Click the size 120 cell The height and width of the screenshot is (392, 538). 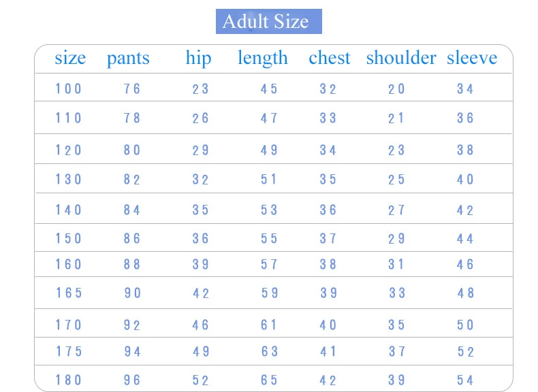click(68, 150)
